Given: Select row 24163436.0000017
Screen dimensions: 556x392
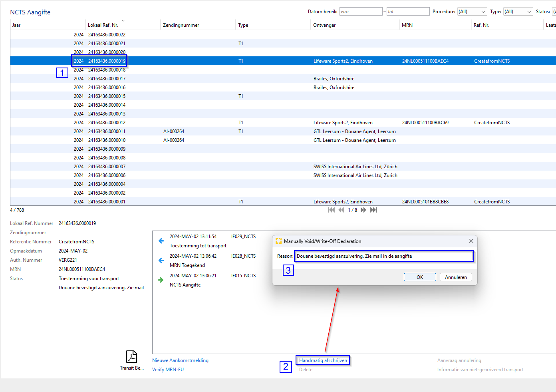Looking at the screenshot, I should tap(283, 79).
